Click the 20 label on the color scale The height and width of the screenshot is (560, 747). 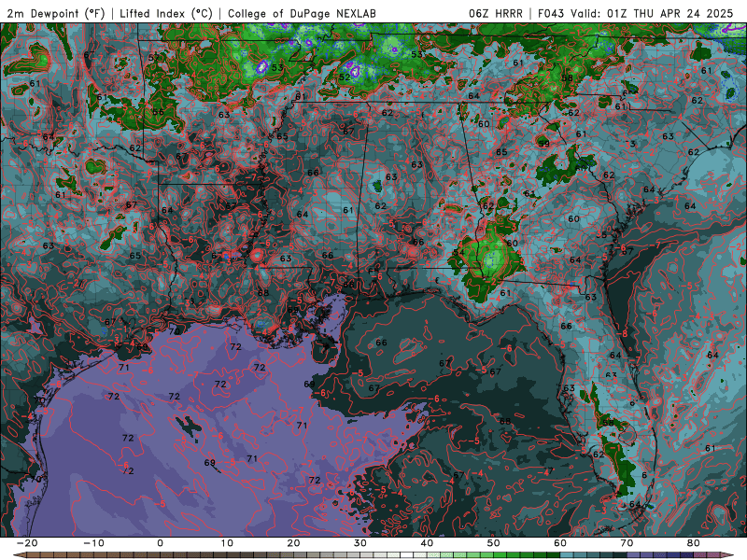[293, 543]
